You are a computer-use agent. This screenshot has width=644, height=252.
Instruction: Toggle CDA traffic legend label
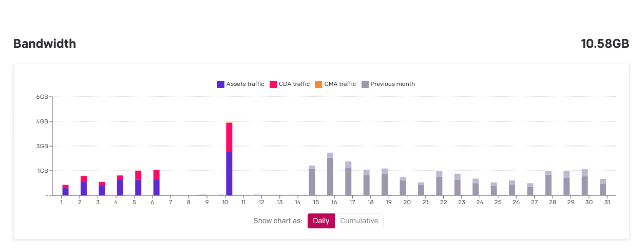click(x=295, y=84)
